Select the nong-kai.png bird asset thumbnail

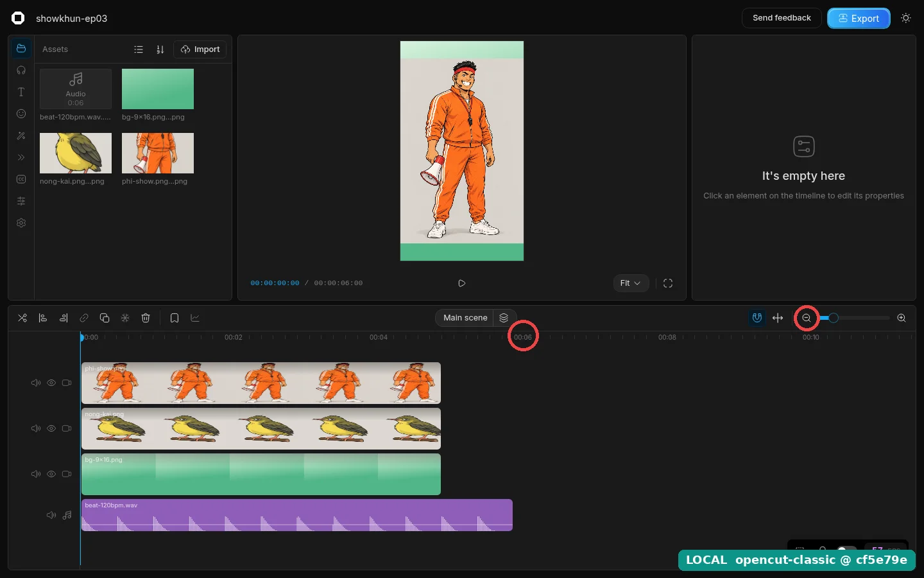pos(76,153)
